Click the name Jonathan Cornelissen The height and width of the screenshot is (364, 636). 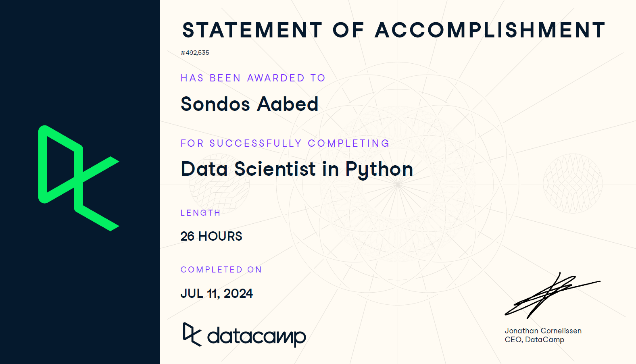pyautogui.click(x=543, y=331)
